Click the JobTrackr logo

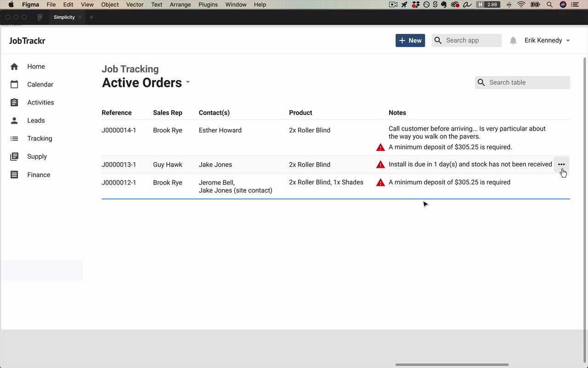pos(27,40)
